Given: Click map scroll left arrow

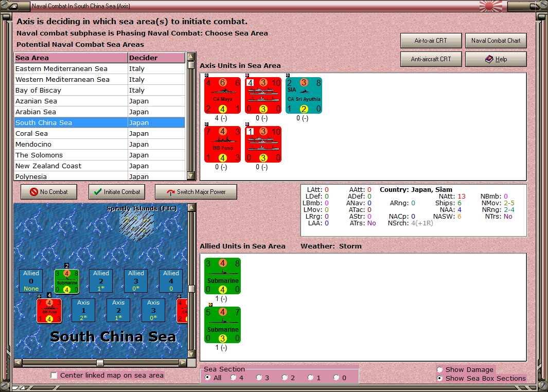Looking at the screenshot, I should (x=18, y=363).
